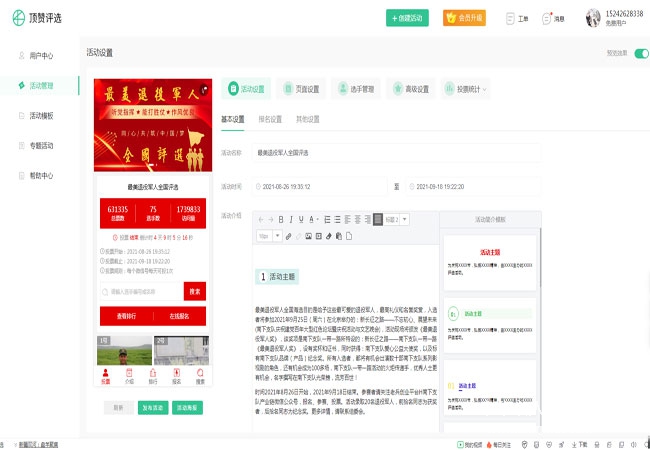Image resolution: width=650 pixels, height=450 pixels.
Task: Insert an ordered list in the editor
Action: 327,220
